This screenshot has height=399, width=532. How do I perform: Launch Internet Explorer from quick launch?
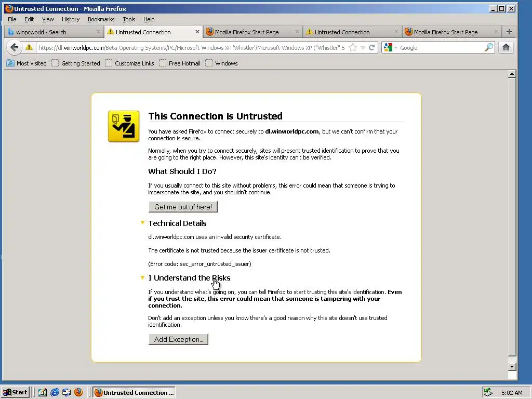pos(54,393)
